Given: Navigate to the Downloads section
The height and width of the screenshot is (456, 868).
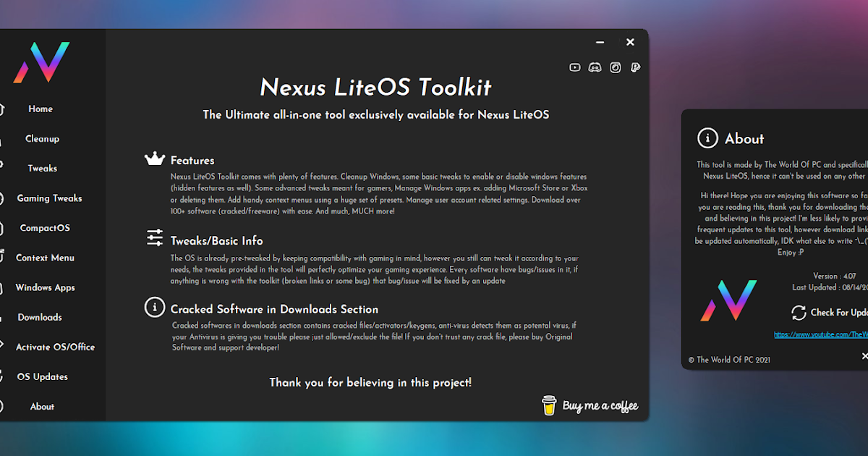Looking at the screenshot, I should click(x=40, y=317).
